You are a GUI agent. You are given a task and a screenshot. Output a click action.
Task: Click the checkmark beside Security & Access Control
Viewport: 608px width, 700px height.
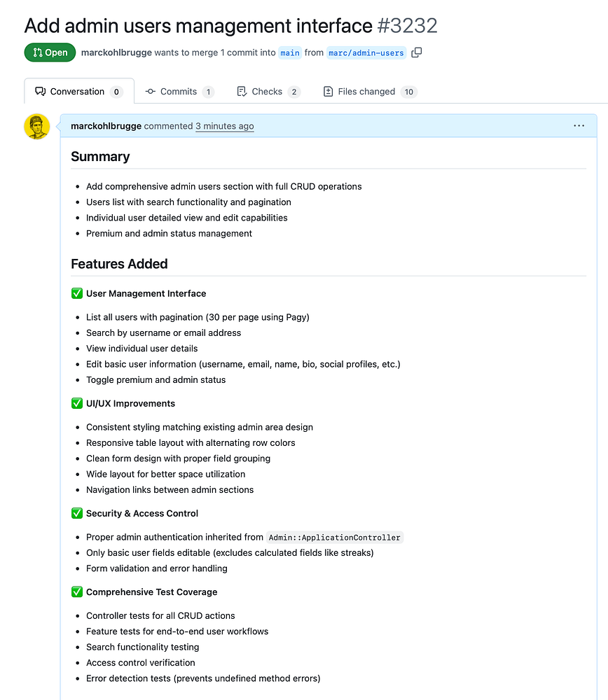click(x=77, y=514)
